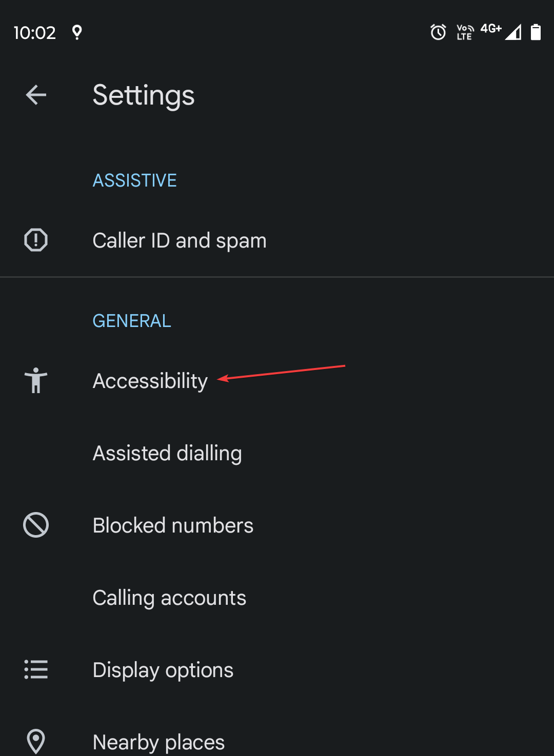Tap the GENERAL section header
Screen dimensions: 554x756
tap(132, 321)
